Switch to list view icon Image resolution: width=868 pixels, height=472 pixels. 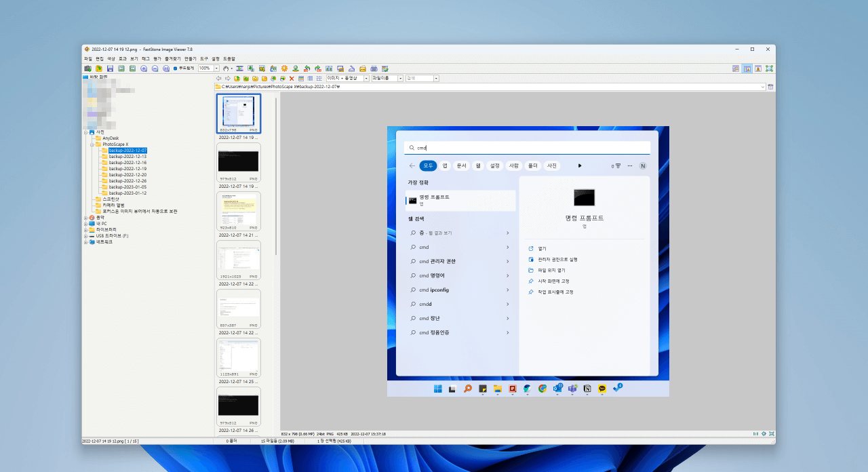click(319, 78)
